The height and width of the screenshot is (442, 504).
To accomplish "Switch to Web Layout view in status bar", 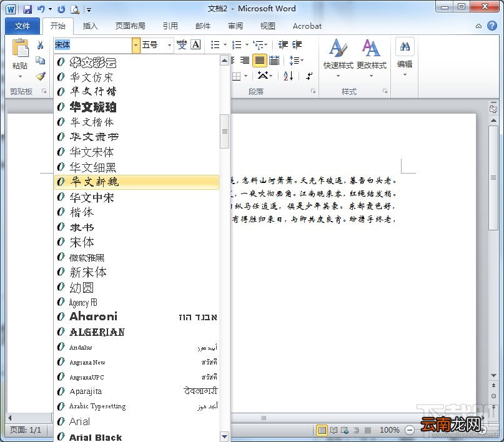I will pyautogui.click(x=345, y=430).
